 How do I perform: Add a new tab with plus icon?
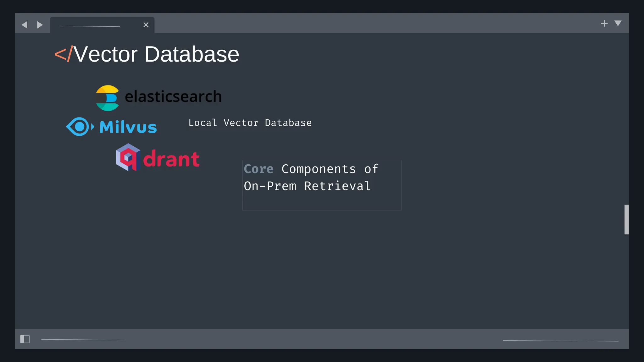[604, 24]
